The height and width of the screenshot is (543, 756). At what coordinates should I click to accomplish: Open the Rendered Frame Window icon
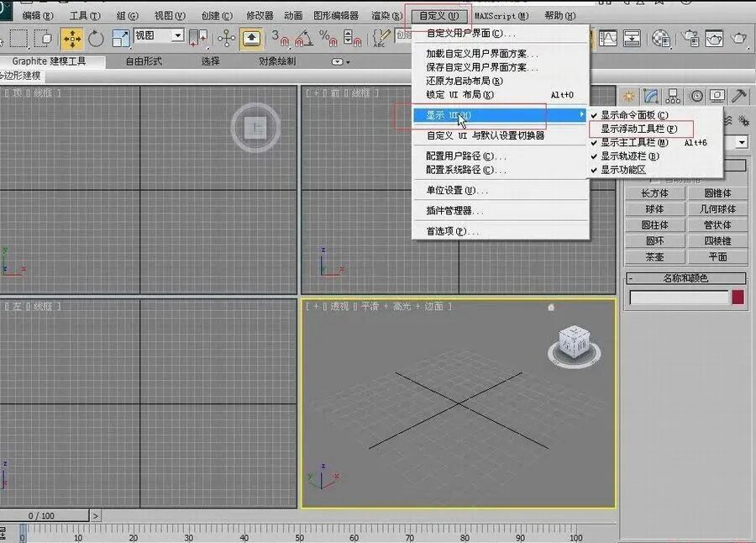tap(714, 38)
